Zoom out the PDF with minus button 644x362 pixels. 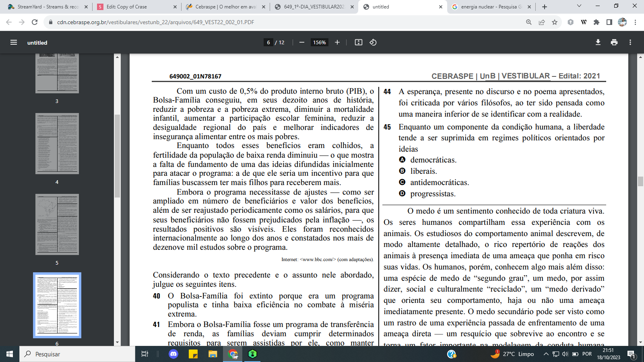302,42
